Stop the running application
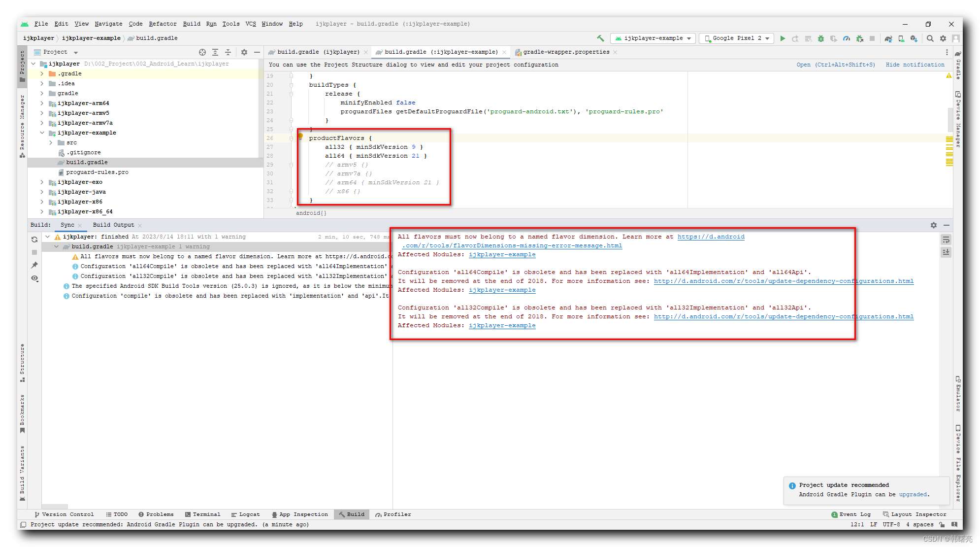Viewport: 980px width, 547px height. click(x=873, y=38)
